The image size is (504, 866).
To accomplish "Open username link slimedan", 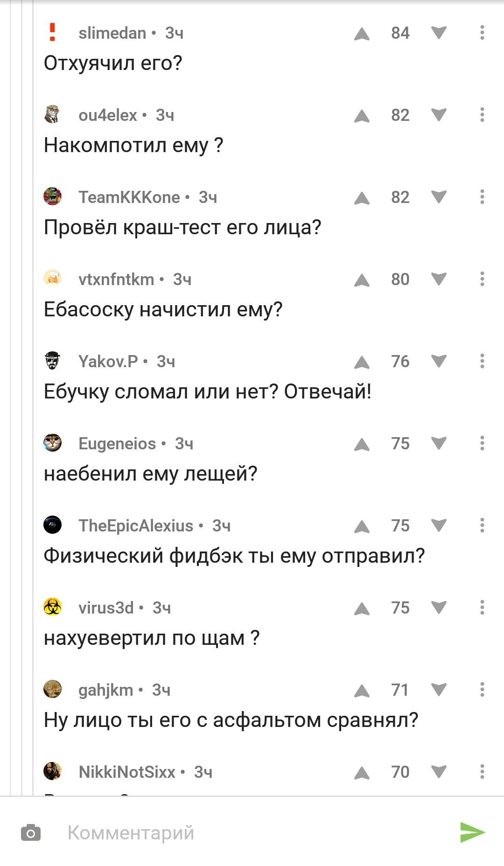I will click(x=112, y=33).
